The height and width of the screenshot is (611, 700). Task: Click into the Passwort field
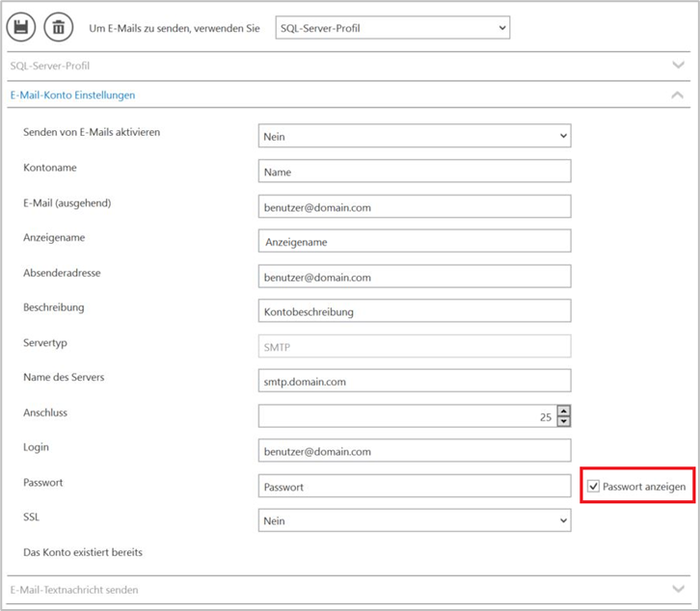coord(415,486)
